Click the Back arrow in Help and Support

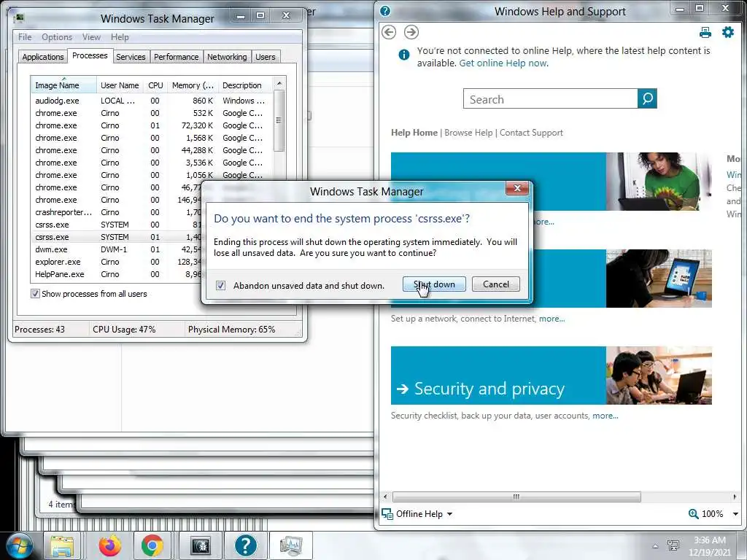tap(389, 32)
